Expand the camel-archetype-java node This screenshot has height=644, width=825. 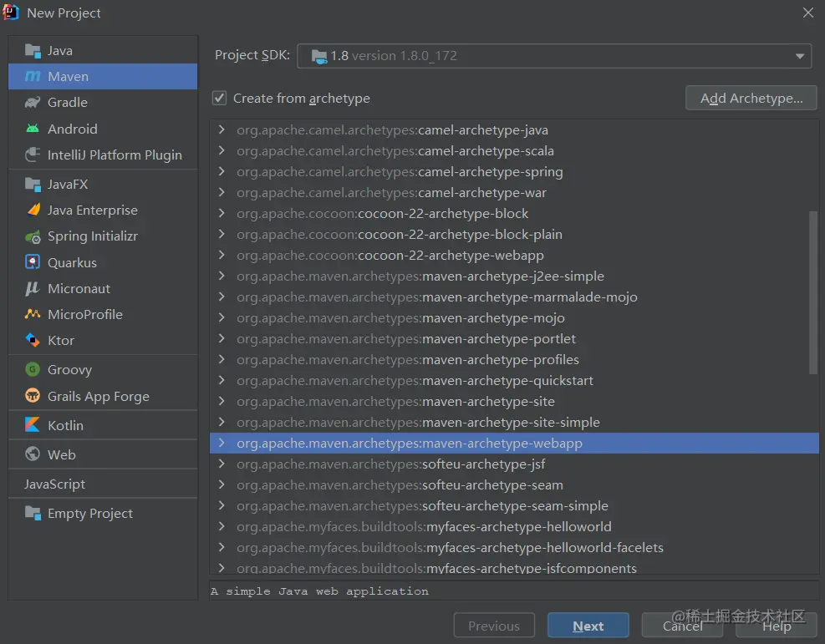[222, 129]
